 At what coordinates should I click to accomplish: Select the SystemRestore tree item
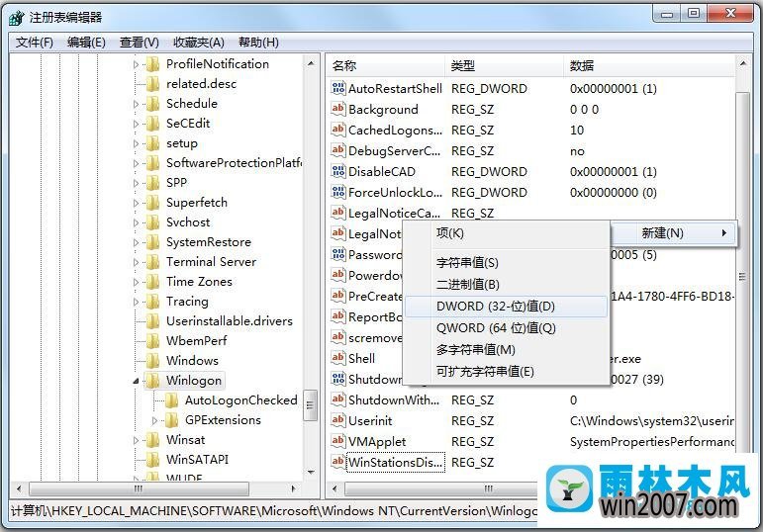pos(208,242)
